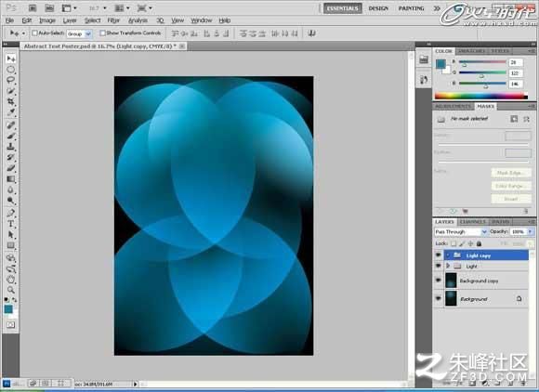Click the foreground color swatch in toolbox
The height and width of the screenshot is (392, 539).
point(8,309)
